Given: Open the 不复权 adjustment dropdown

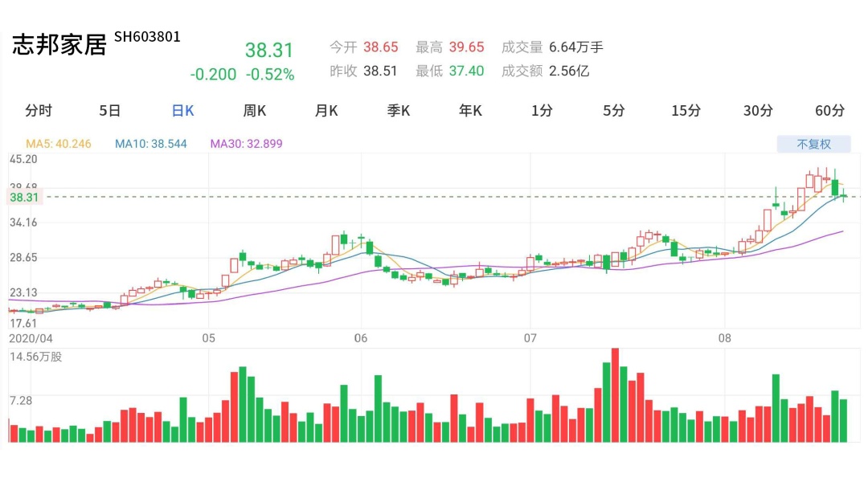Looking at the screenshot, I should click(x=813, y=145).
